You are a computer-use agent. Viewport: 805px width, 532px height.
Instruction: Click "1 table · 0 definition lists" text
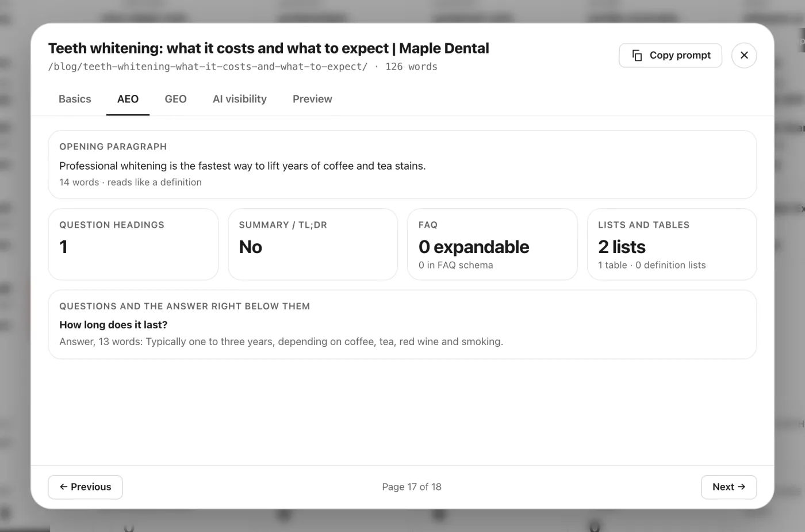pyautogui.click(x=652, y=265)
